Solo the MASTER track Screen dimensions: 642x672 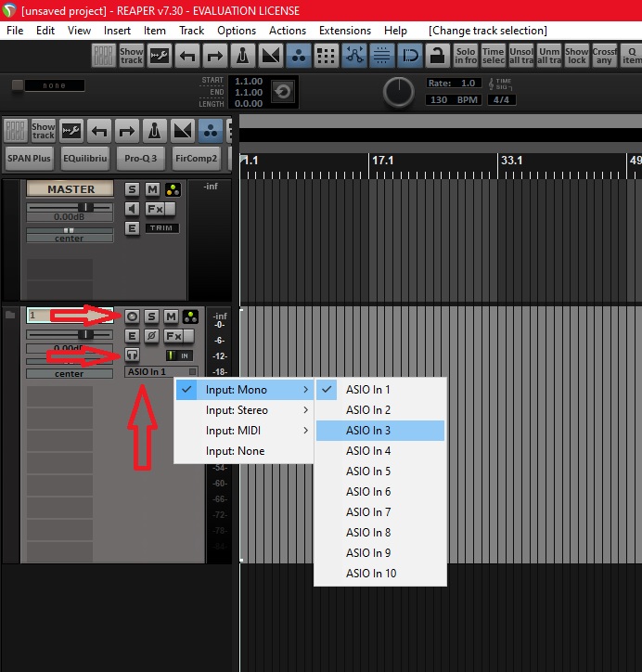[132, 189]
